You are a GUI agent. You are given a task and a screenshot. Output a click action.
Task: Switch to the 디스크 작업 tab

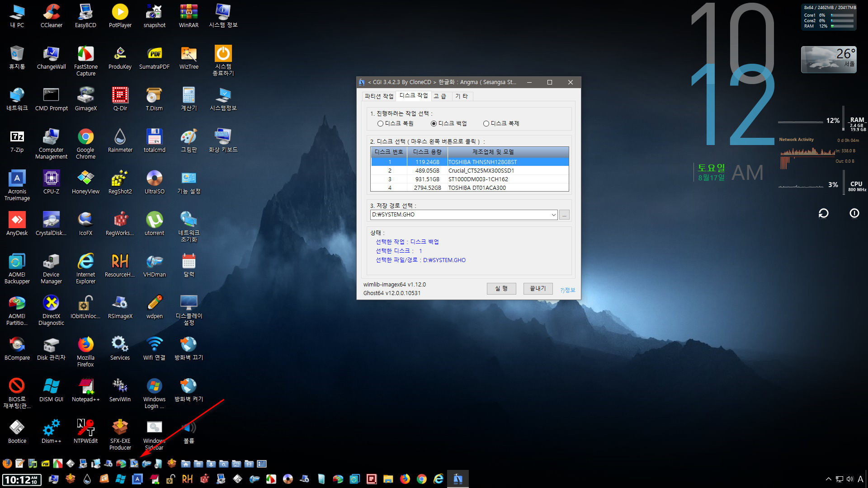tap(413, 95)
